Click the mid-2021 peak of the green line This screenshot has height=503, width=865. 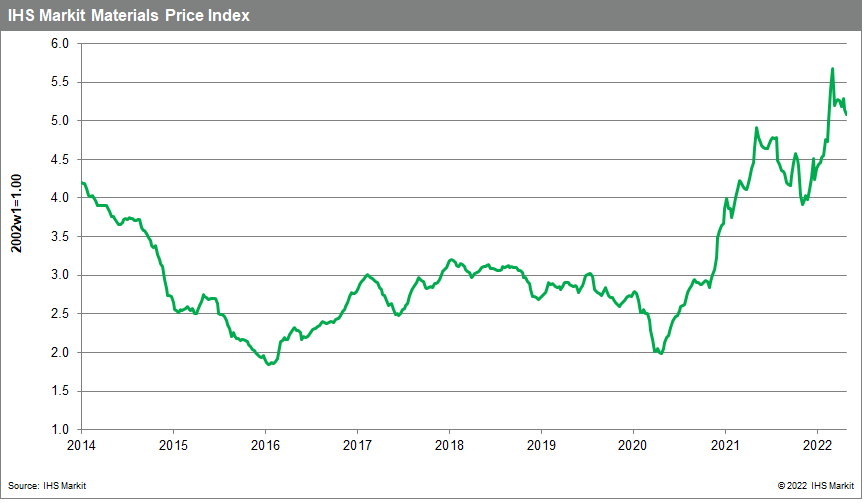pos(756,128)
